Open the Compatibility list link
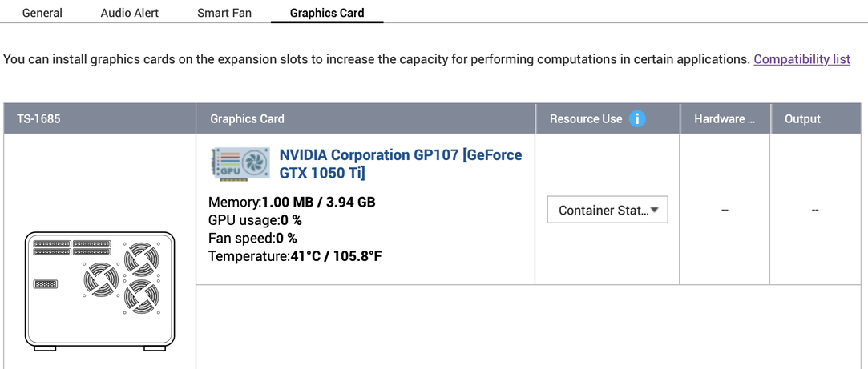 point(801,59)
